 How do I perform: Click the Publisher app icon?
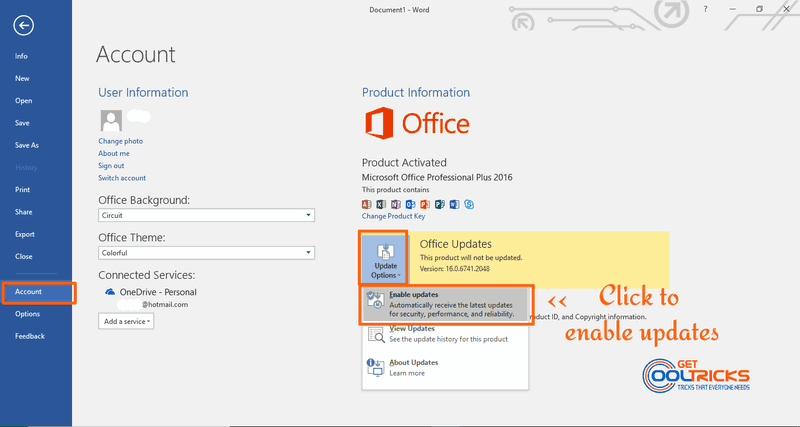(x=440, y=205)
